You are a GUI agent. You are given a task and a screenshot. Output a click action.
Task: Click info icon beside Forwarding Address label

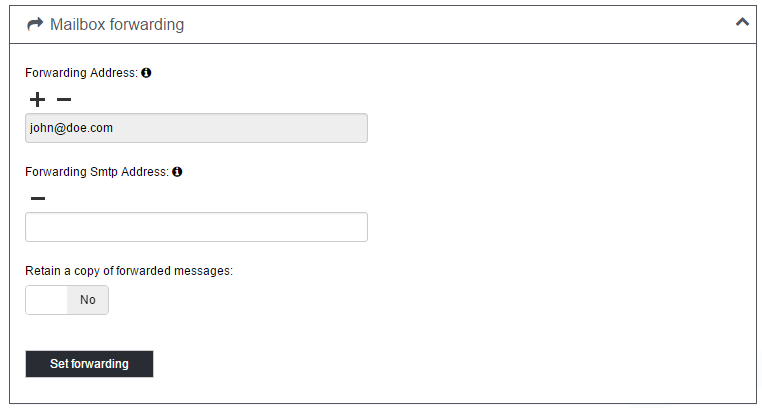click(146, 73)
